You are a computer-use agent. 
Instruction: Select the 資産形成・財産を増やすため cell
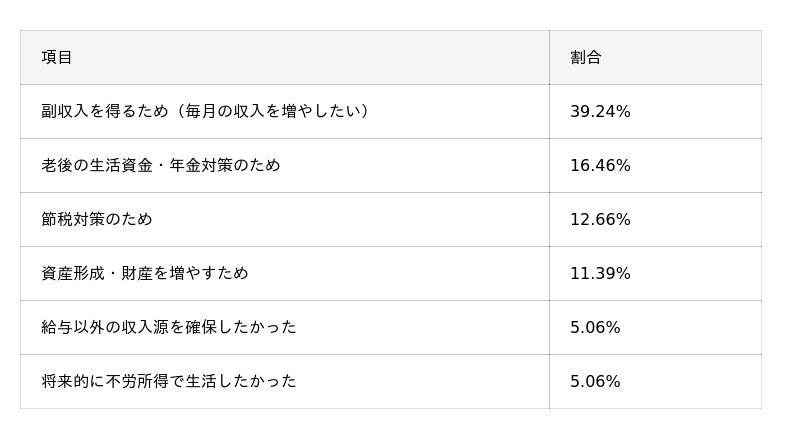point(145,274)
